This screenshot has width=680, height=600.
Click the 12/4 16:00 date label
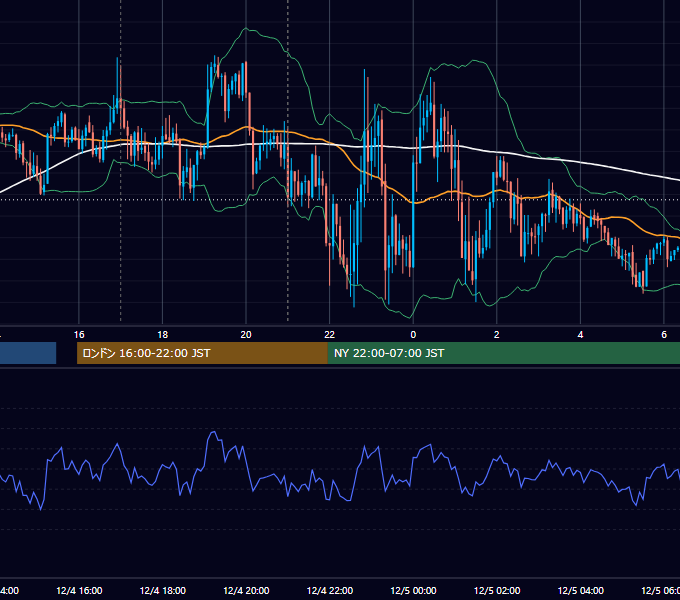tap(79, 591)
